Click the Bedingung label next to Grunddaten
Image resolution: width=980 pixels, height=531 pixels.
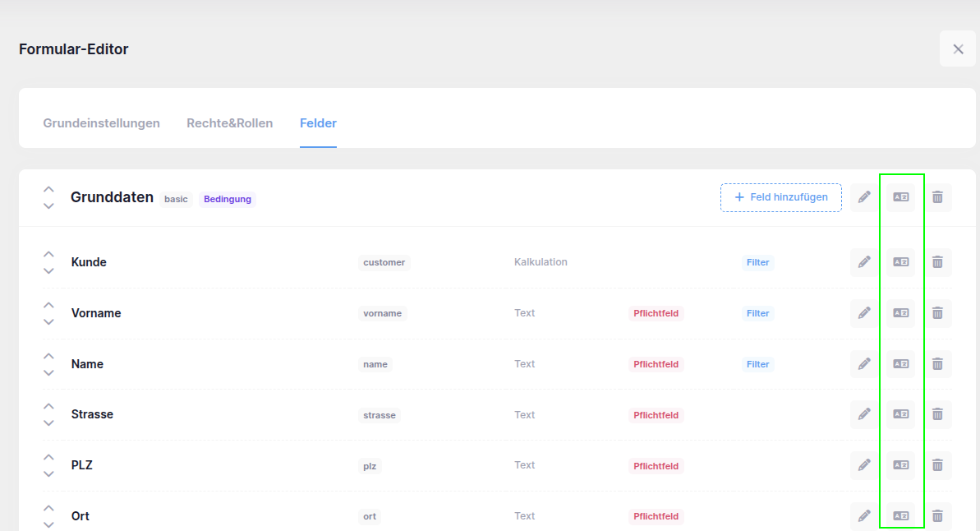point(227,198)
